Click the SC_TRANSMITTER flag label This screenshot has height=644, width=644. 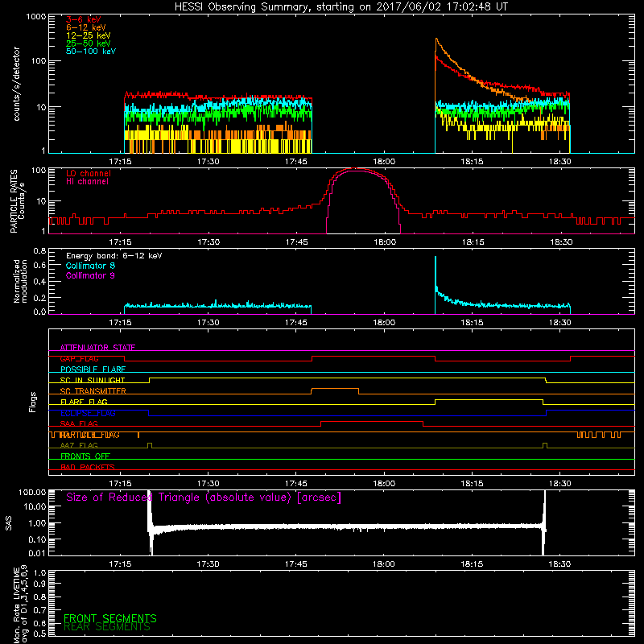93,391
